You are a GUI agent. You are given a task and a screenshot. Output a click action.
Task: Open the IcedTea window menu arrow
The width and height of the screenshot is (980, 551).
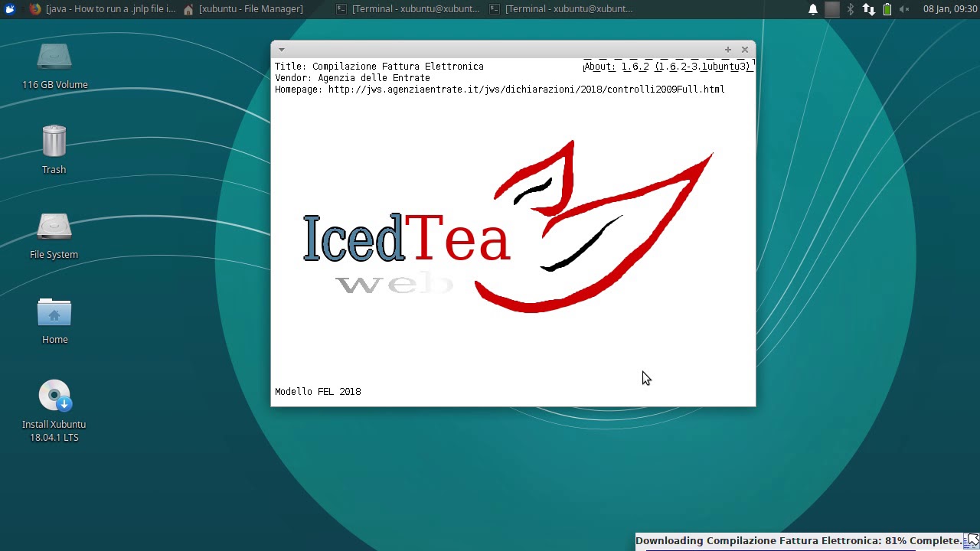click(281, 50)
